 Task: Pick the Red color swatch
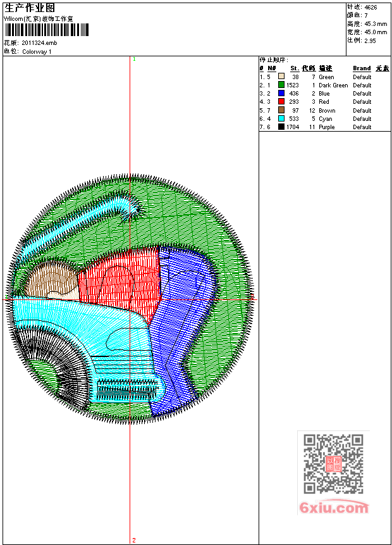[281, 101]
